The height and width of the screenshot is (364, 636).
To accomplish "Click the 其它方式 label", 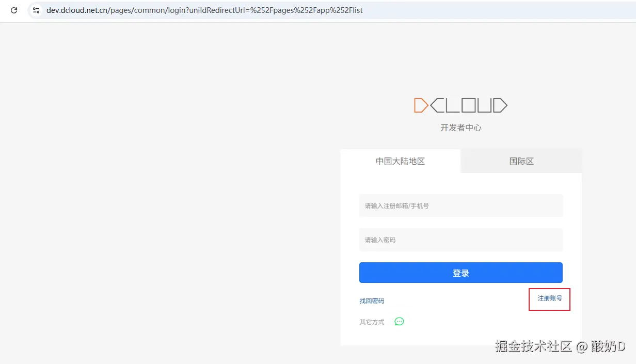I will [372, 322].
